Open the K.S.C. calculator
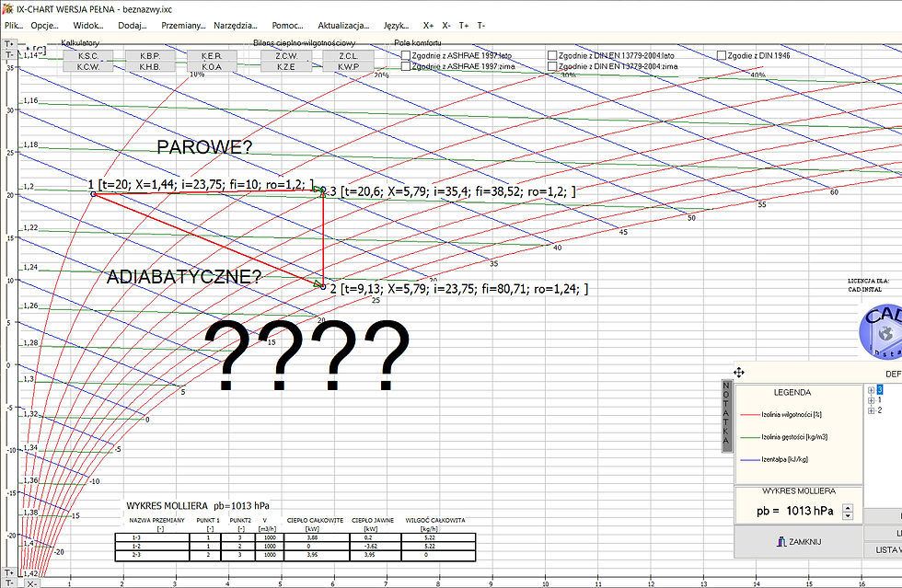This screenshot has width=902, height=588. 88,56
